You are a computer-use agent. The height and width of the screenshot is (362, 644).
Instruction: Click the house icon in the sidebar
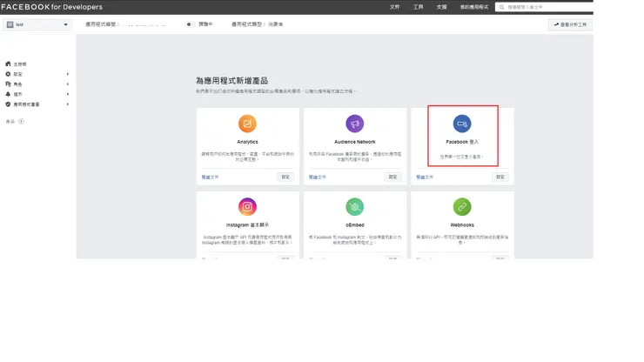(8, 64)
